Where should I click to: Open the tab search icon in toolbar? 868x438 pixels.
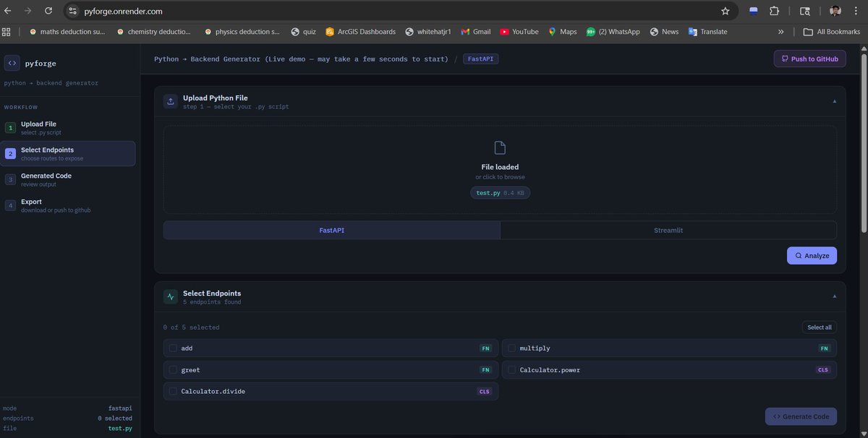[804, 12]
